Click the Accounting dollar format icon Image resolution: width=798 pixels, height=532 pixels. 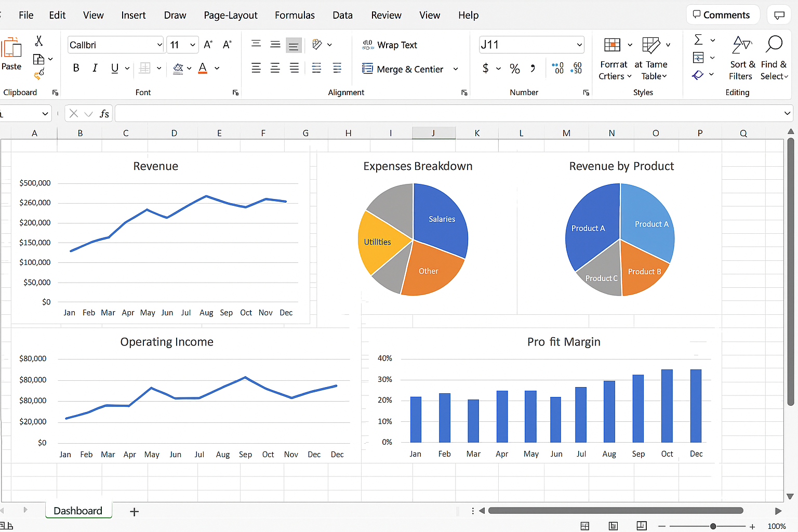click(485, 68)
